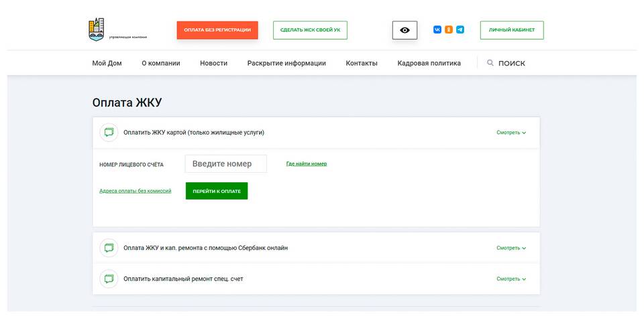Click chat icon beside капитальный ремонт спец. счет

[109, 279]
